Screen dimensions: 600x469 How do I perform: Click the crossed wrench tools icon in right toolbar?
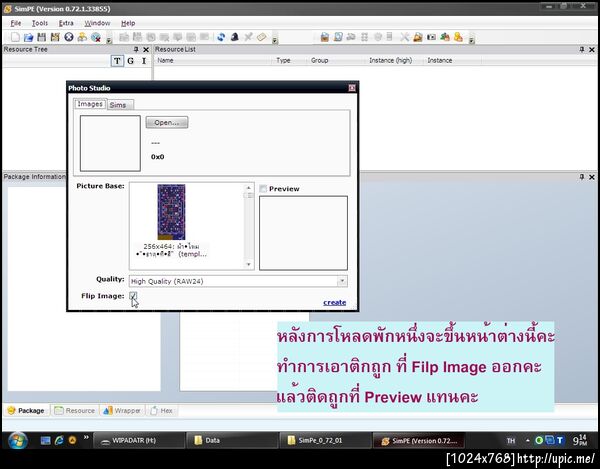tap(404, 37)
